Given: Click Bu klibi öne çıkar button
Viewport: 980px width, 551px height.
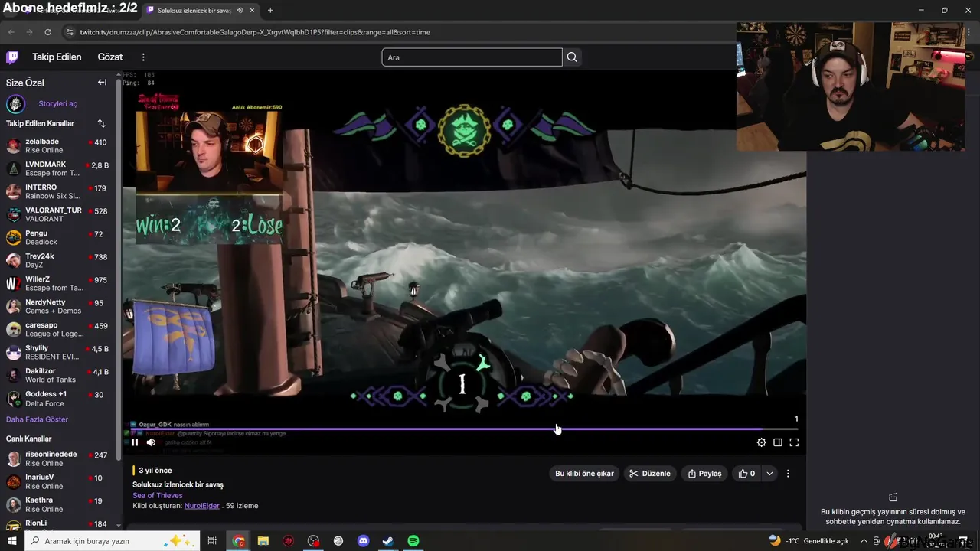Looking at the screenshot, I should [584, 474].
